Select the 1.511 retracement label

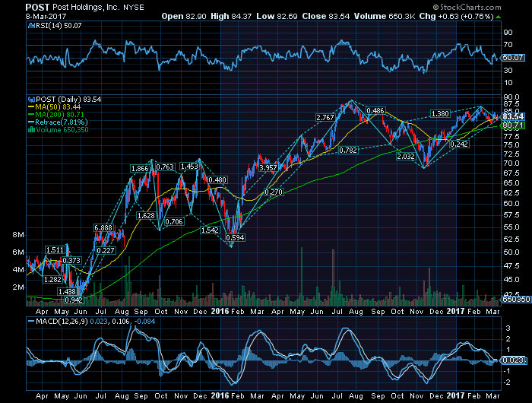55,250
